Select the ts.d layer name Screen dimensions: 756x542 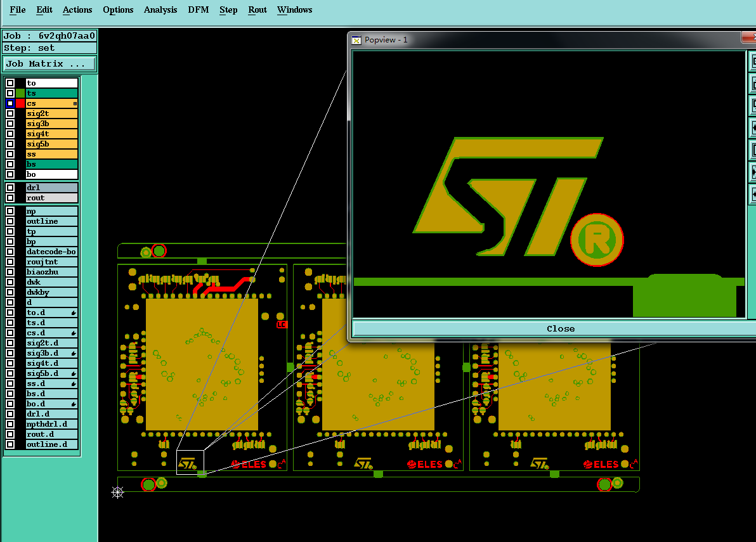51,323
